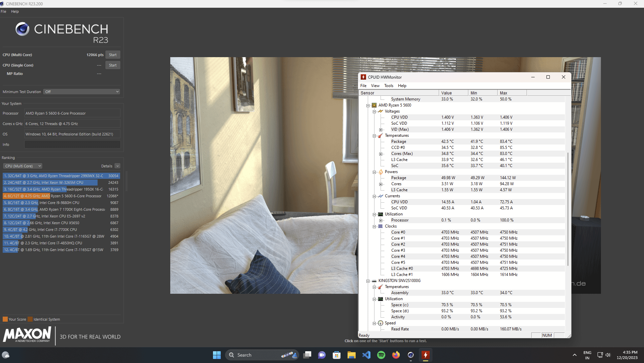The image size is (644, 363).
Task: Expand the VID (Max) tree node
Action: (381, 130)
